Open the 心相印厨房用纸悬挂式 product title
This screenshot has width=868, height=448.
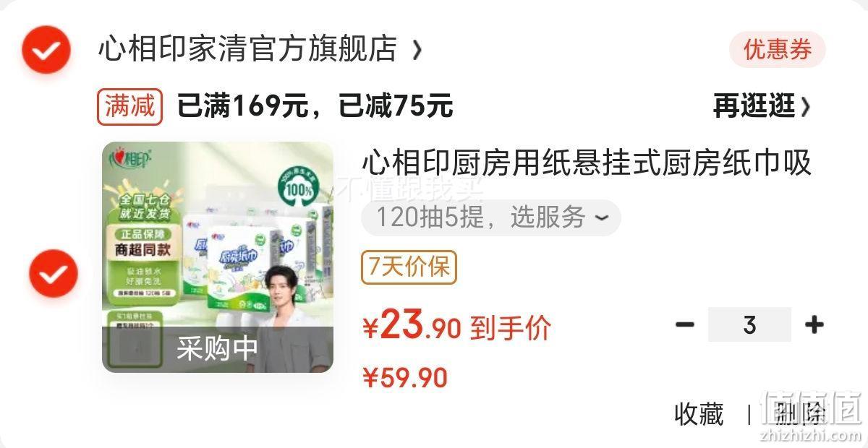587,163
